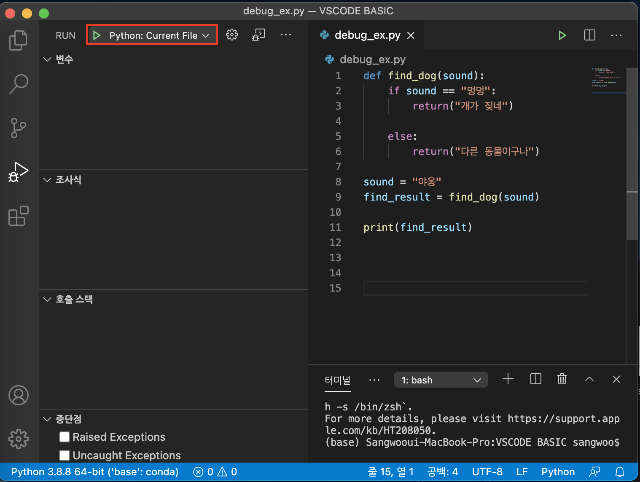Image resolution: width=640 pixels, height=482 pixels.
Task: Split the editor to the right
Action: tap(589, 35)
